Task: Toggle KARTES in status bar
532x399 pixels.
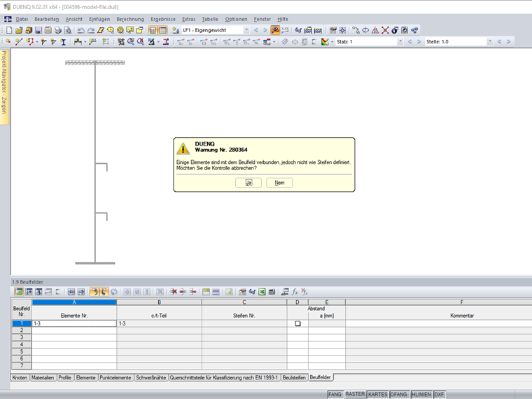Action: click(377, 394)
